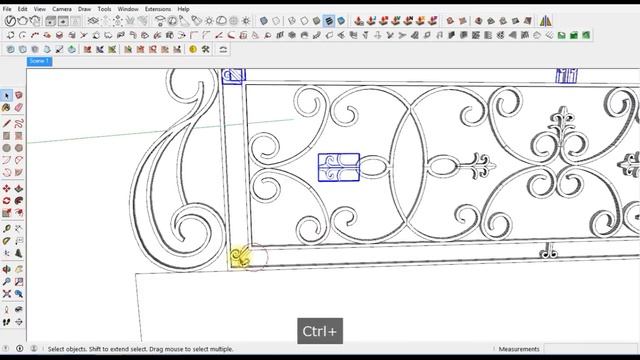Click the crossed hammer and wrench icon
640x360 pixels.
(205, 49)
